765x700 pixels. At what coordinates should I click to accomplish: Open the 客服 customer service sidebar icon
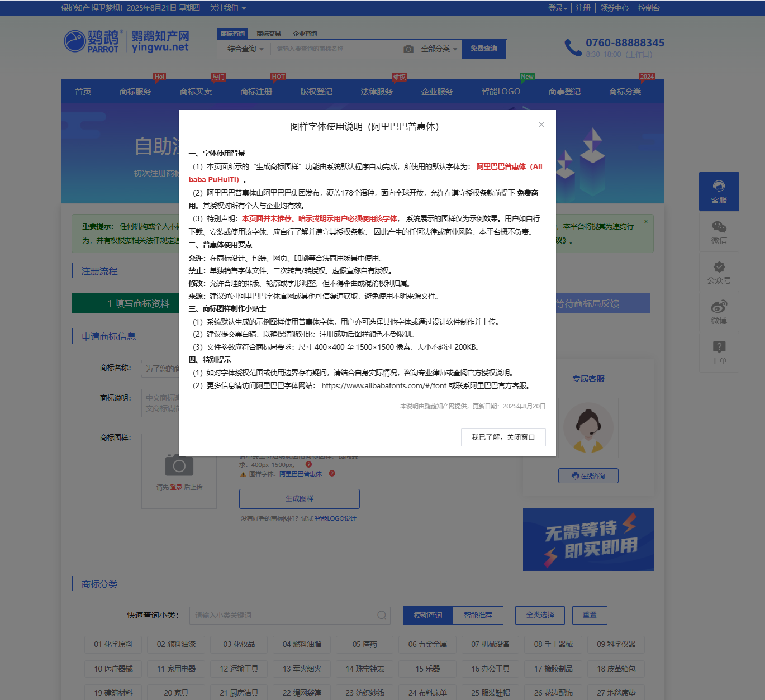pyautogui.click(x=719, y=191)
